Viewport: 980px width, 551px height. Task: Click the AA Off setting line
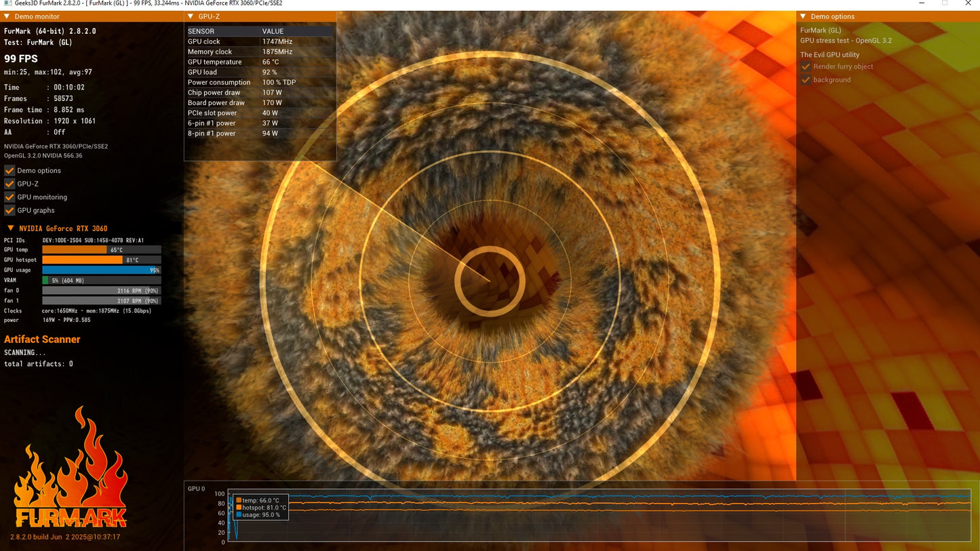(x=35, y=133)
